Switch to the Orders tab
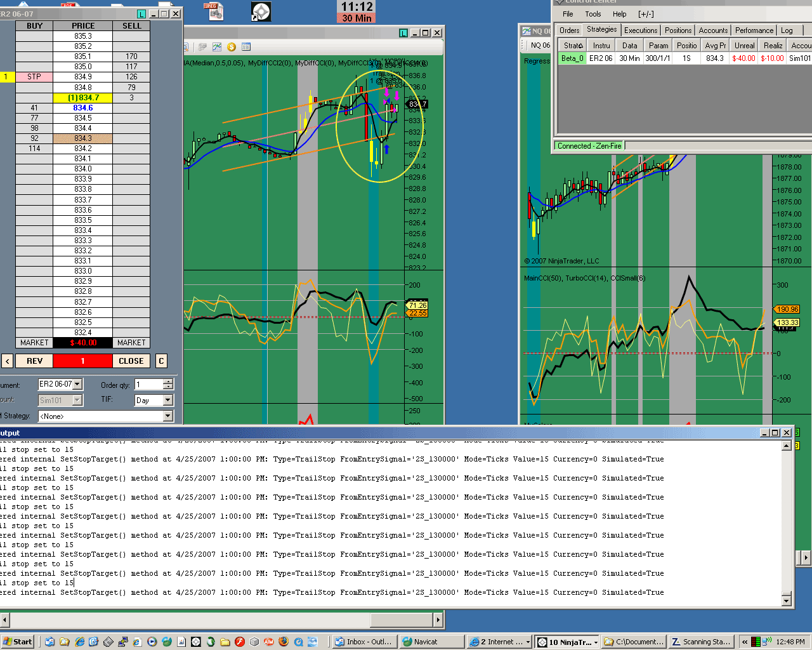Viewport: 812px width, 650px height. click(569, 30)
